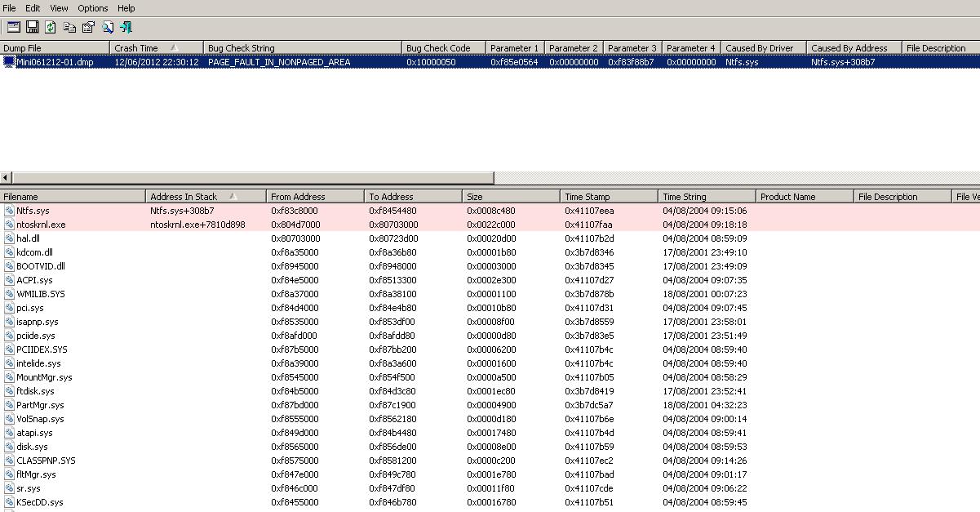Sort by the Time Stamp column header

click(610, 197)
